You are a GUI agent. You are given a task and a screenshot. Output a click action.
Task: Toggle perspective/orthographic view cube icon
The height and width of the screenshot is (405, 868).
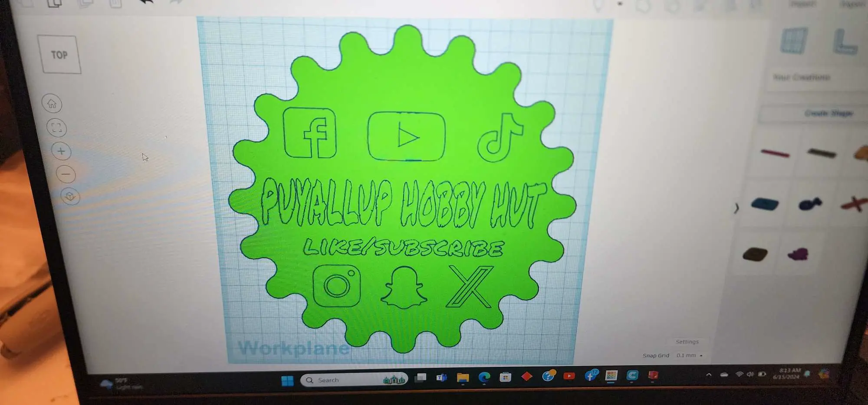tap(70, 196)
